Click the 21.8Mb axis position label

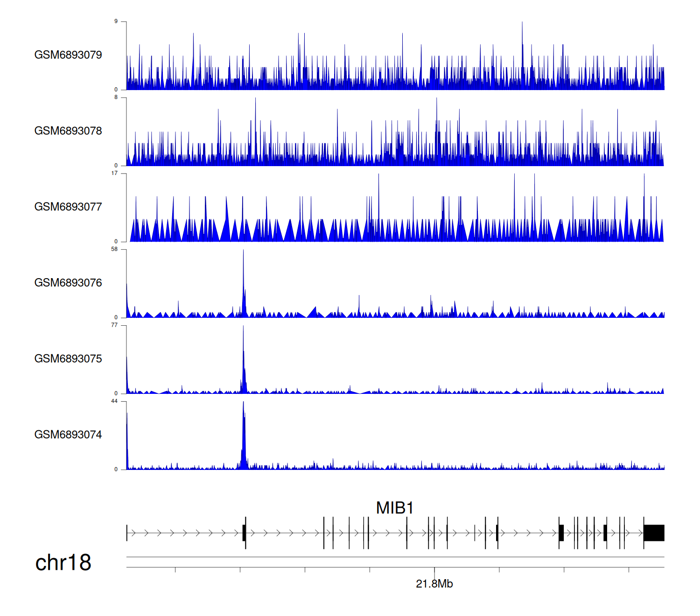click(434, 584)
